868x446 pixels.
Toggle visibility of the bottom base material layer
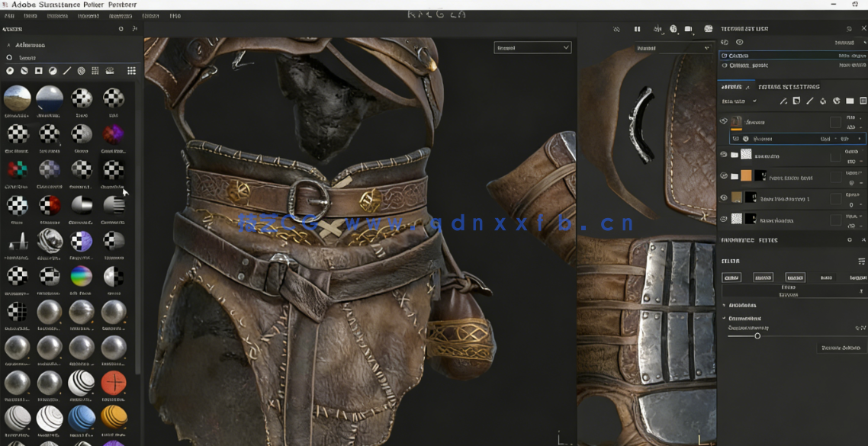(723, 220)
